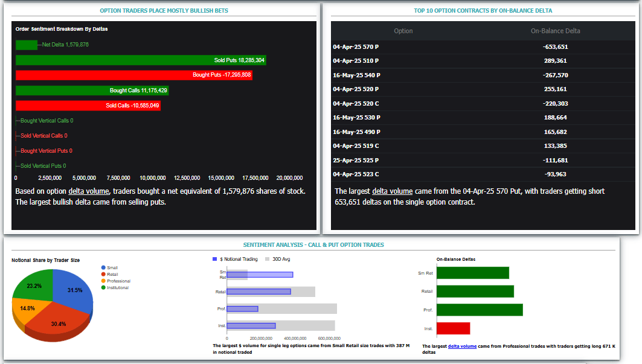The width and height of the screenshot is (642, 364).
Task: Click the blue Small legend dot
Action: (104, 267)
